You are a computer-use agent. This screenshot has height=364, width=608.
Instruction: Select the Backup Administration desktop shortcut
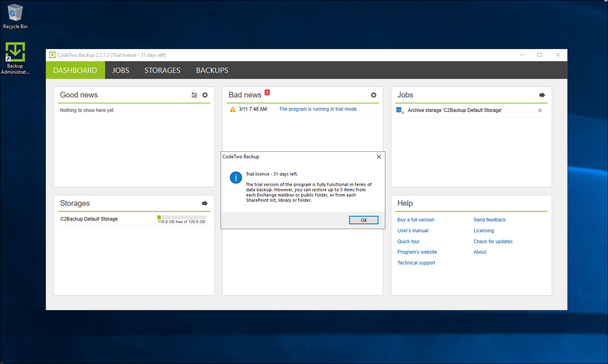click(x=15, y=58)
